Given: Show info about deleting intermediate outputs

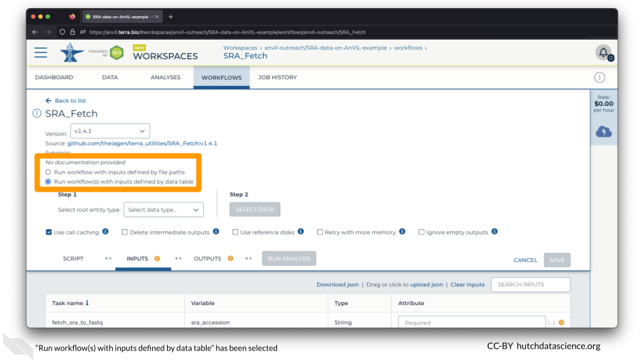Looking at the screenshot, I should coord(216,231).
